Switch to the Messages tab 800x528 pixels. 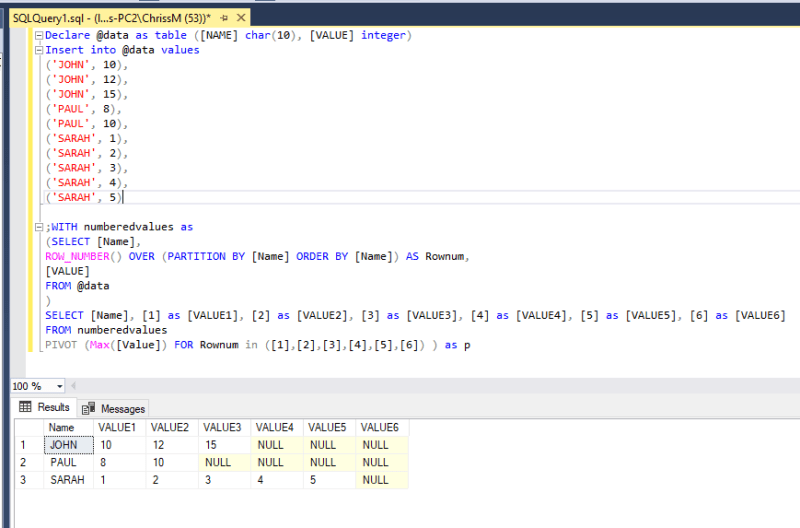pyautogui.click(x=114, y=409)
